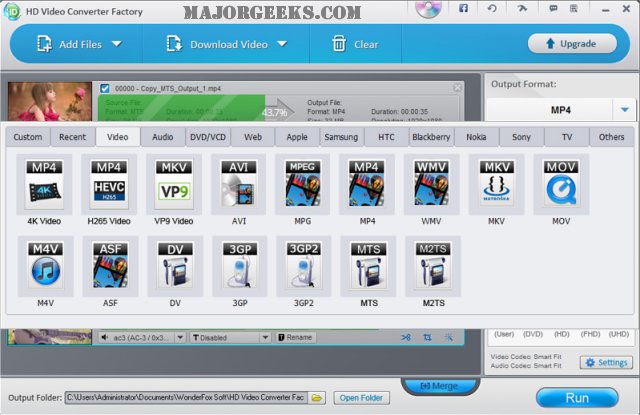
Task: Open the subtitle Disabled dropdown
Action: (x=265, y=337)
